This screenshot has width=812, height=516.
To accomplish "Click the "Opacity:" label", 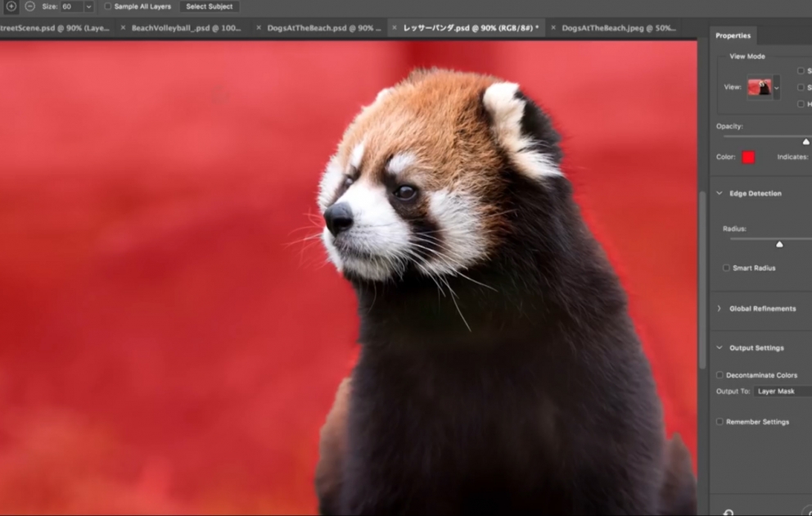I will (729, 126).
